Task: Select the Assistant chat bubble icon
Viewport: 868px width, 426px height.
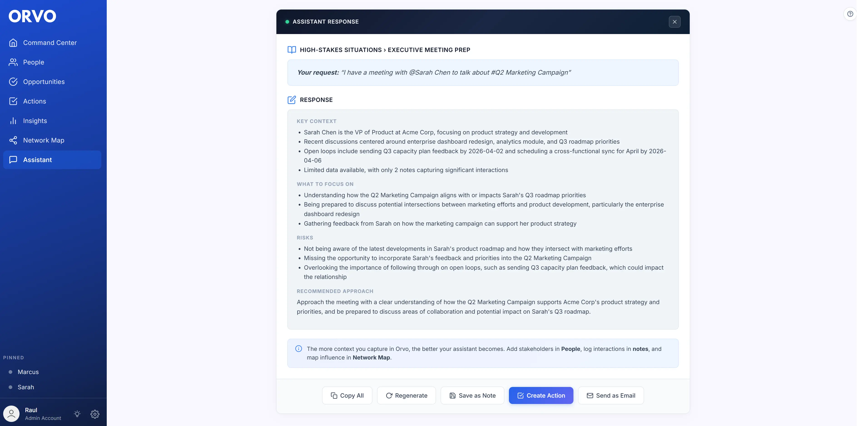Action: pos(13,160)
